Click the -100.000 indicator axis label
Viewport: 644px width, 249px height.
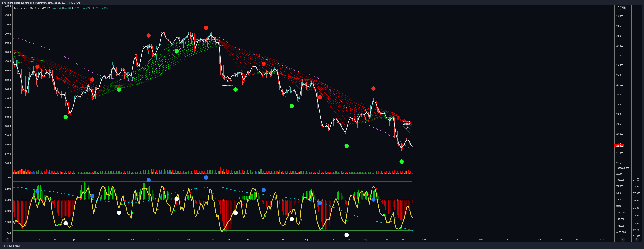621,232
